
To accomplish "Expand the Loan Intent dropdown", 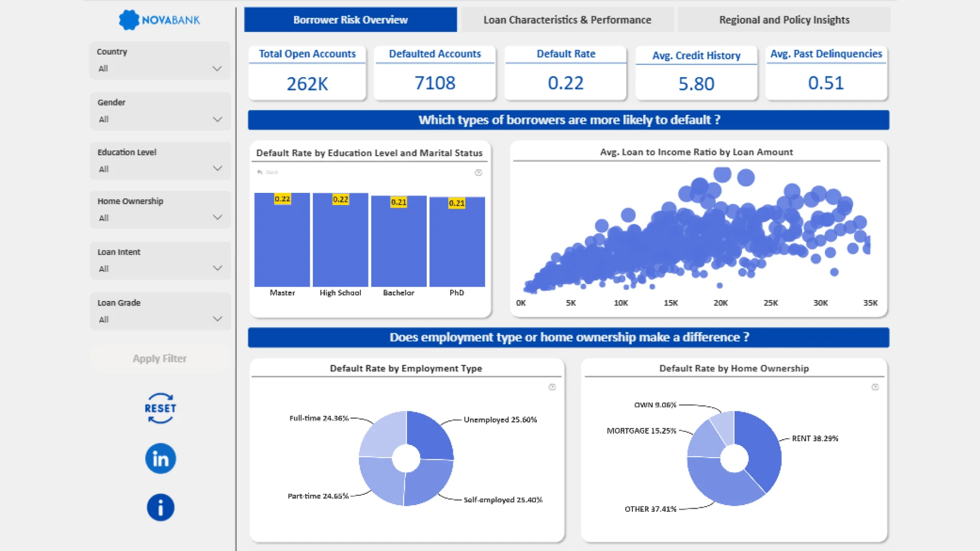I will click(x=217, y=268).
